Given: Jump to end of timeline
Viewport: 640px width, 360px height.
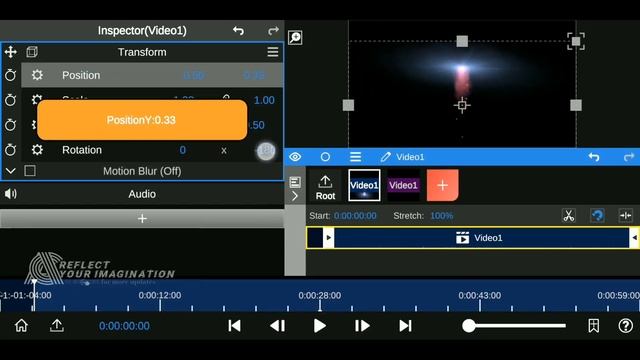Looking at the screenshot, I should 405,326.
